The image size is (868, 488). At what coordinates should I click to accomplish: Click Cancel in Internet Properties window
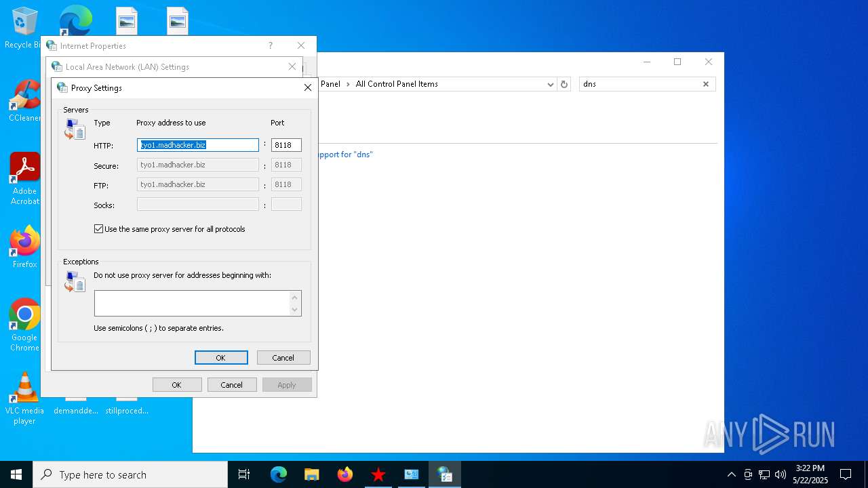coord(231,384)
